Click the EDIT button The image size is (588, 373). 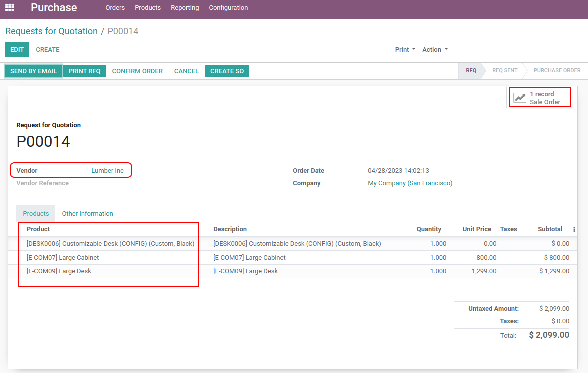click(17, 50)
